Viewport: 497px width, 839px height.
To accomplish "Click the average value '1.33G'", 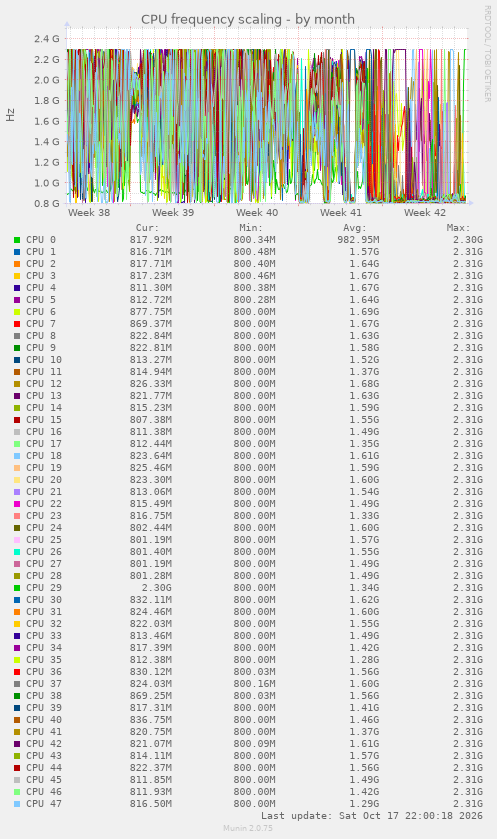I will pos(364,516).
